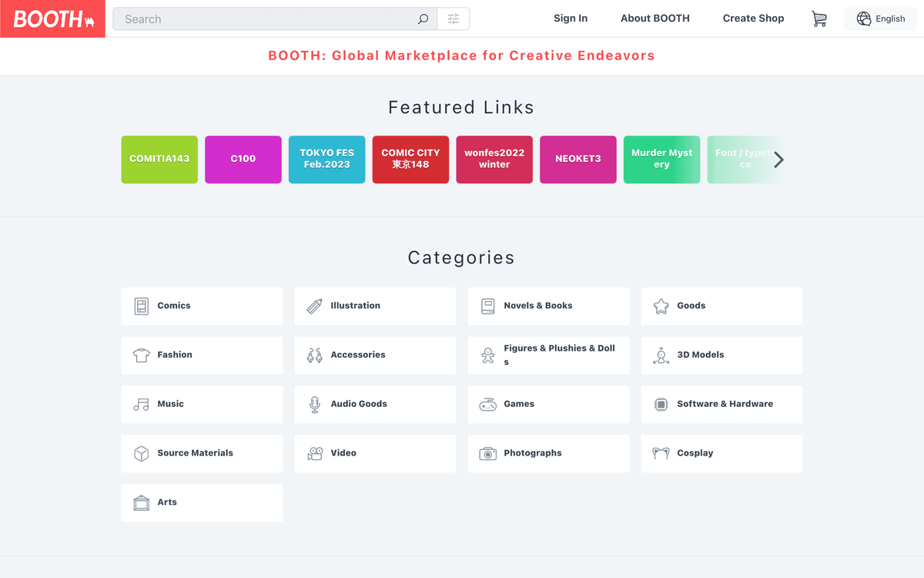The image size is (924, 578).
Task: Open Comics category label
Action: [x=174, y=306]
